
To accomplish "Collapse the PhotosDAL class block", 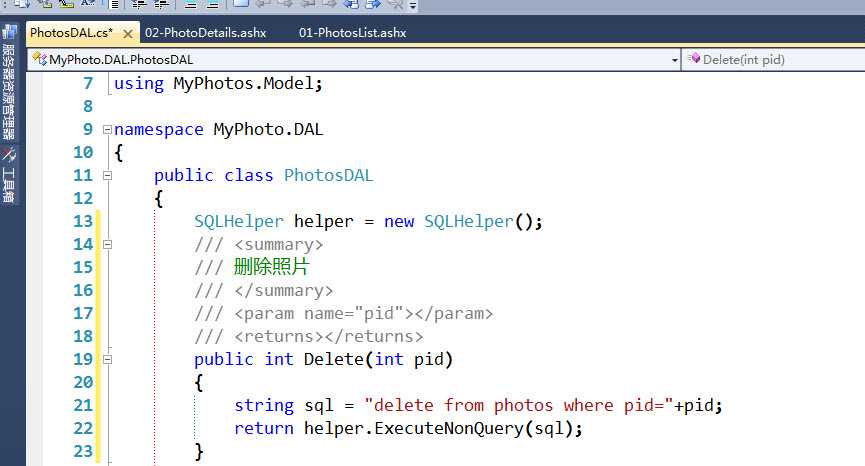I will pos(108,176).
